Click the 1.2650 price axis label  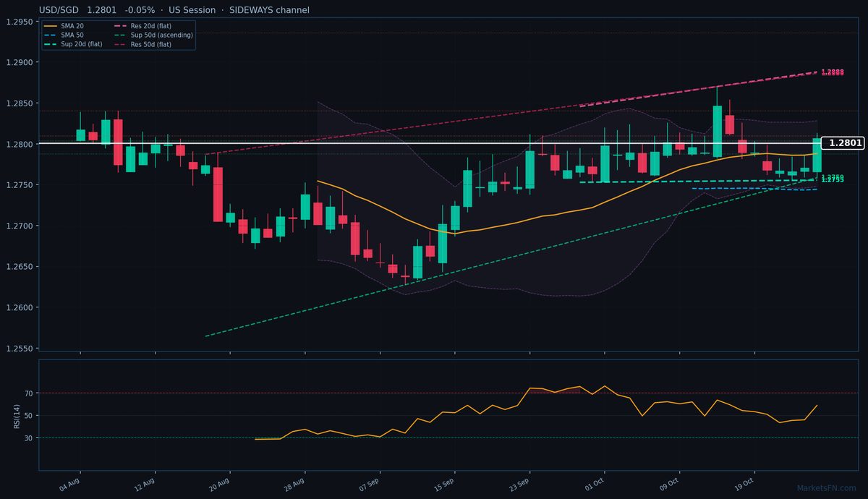click(20, 267)
